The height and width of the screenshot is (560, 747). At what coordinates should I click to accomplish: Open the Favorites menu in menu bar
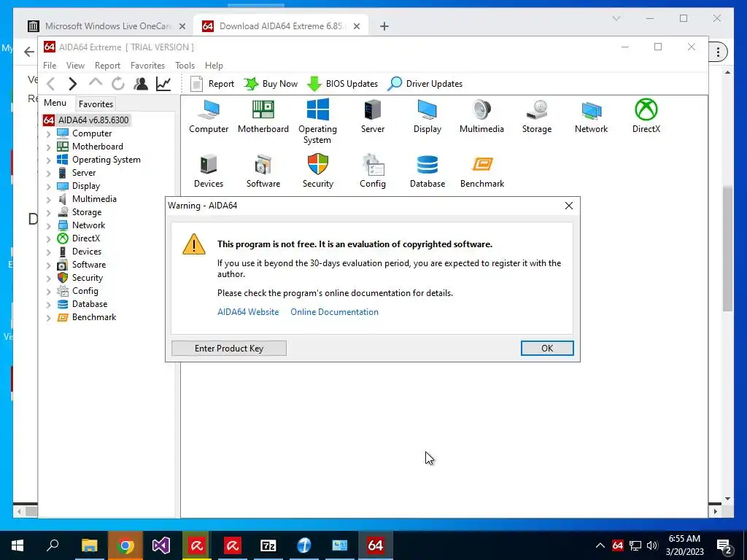click(147, 65)
